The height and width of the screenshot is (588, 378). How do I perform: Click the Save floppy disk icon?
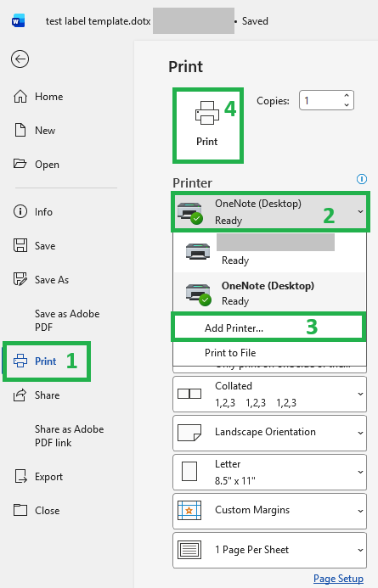pyautogui.click(x=20, y=245)
